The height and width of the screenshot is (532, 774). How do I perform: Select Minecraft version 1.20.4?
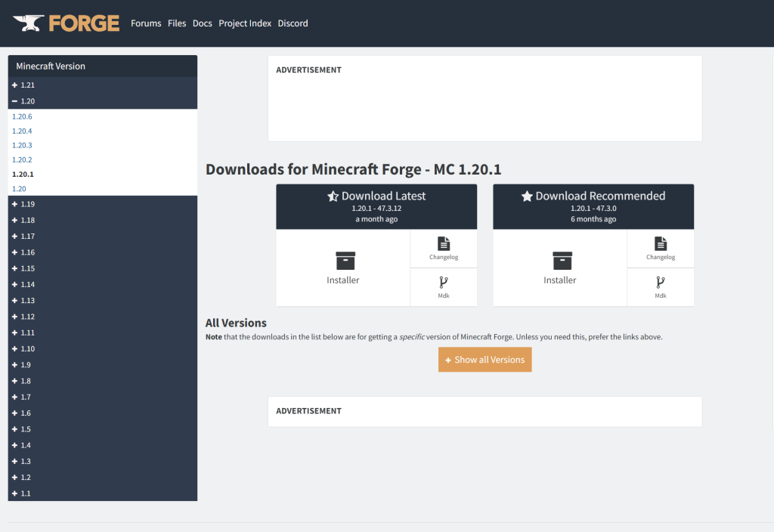click(23, 131)
